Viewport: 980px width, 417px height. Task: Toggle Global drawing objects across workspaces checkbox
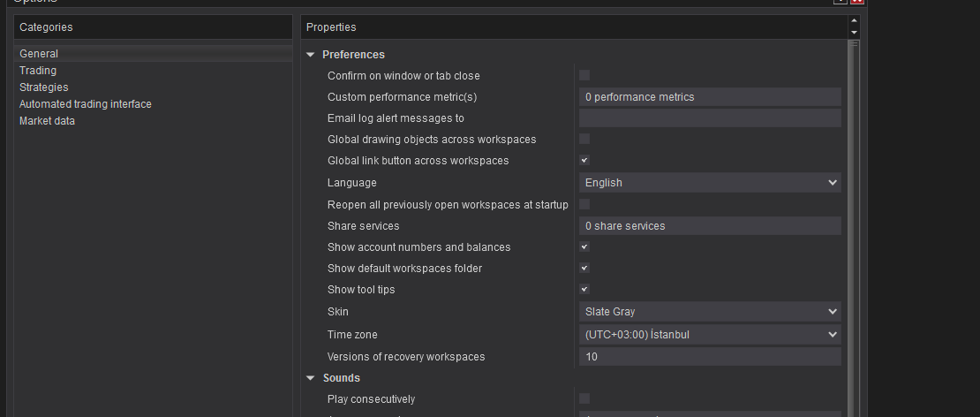click(x=584, y=139)
